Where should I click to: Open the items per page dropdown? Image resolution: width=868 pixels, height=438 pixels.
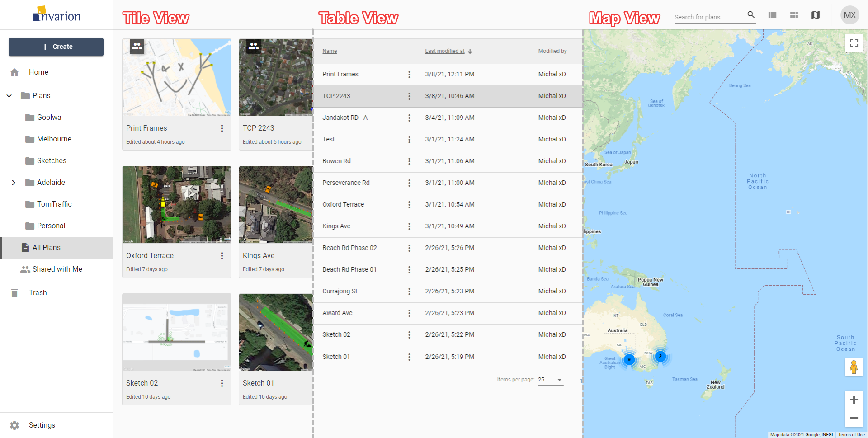(x=551, y=380)
